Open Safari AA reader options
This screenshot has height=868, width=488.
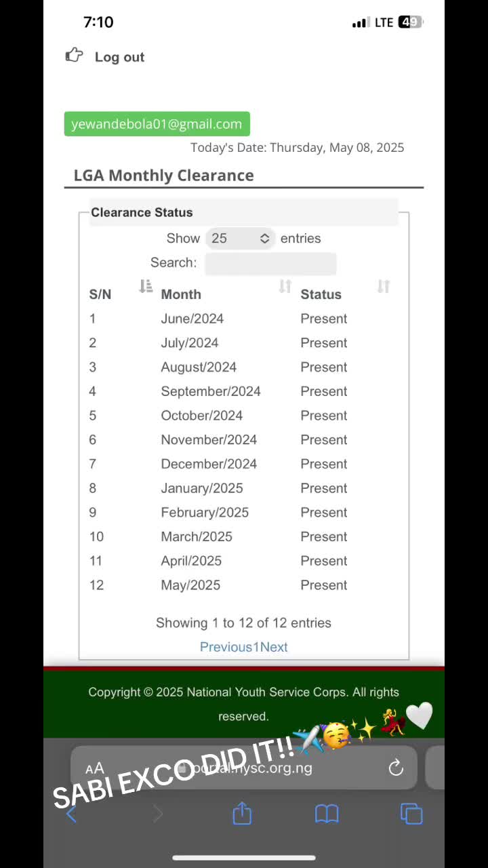[x=95, y=768]
